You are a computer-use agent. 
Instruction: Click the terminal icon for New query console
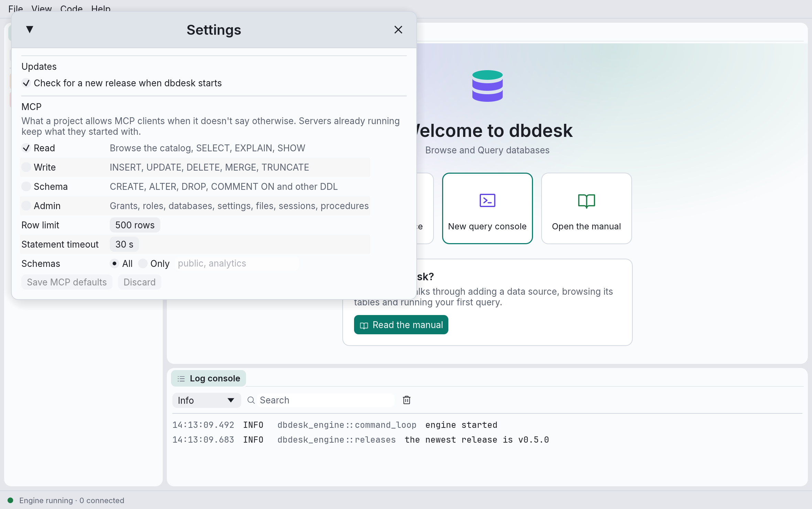click(x=488, y=201)
